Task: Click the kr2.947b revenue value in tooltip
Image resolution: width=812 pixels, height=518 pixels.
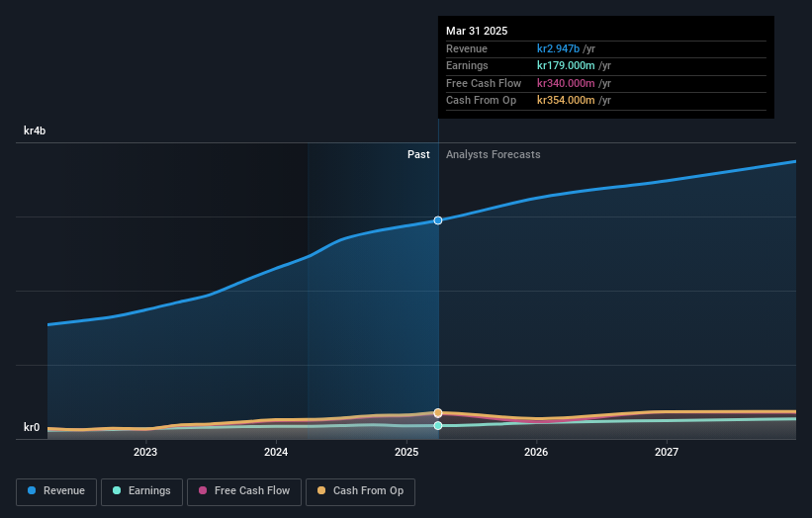Action: [558, 48]
